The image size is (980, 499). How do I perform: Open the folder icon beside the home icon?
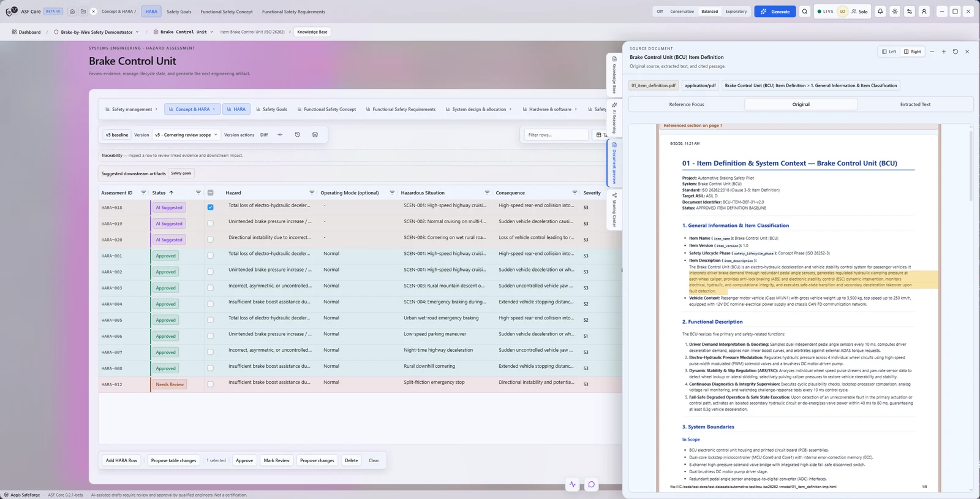tap(83, 11)
